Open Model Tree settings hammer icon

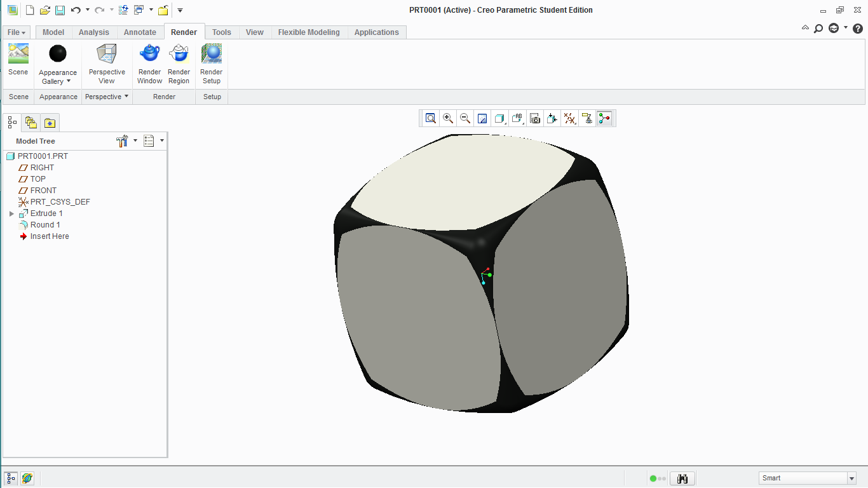point(123,141)
